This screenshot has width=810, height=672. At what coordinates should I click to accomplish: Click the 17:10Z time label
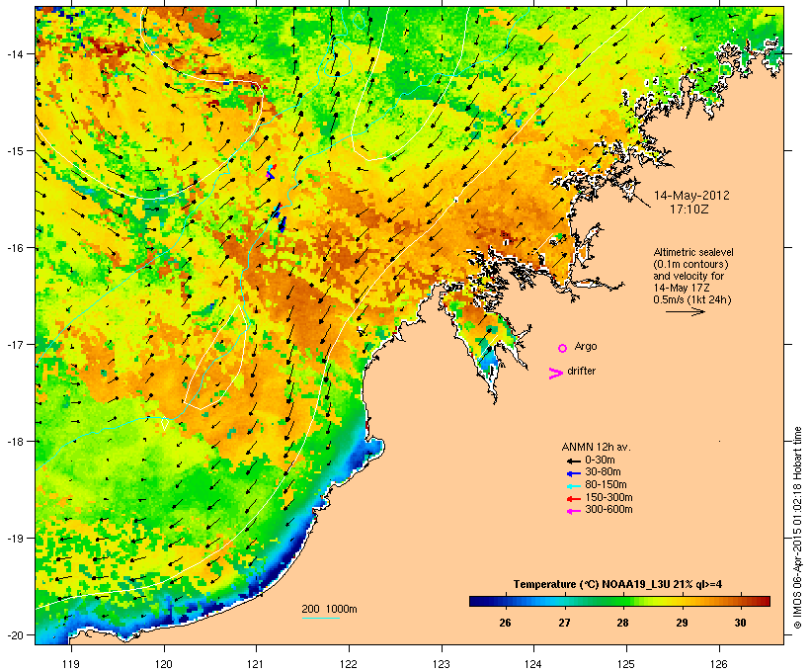[x=689, y=210]
